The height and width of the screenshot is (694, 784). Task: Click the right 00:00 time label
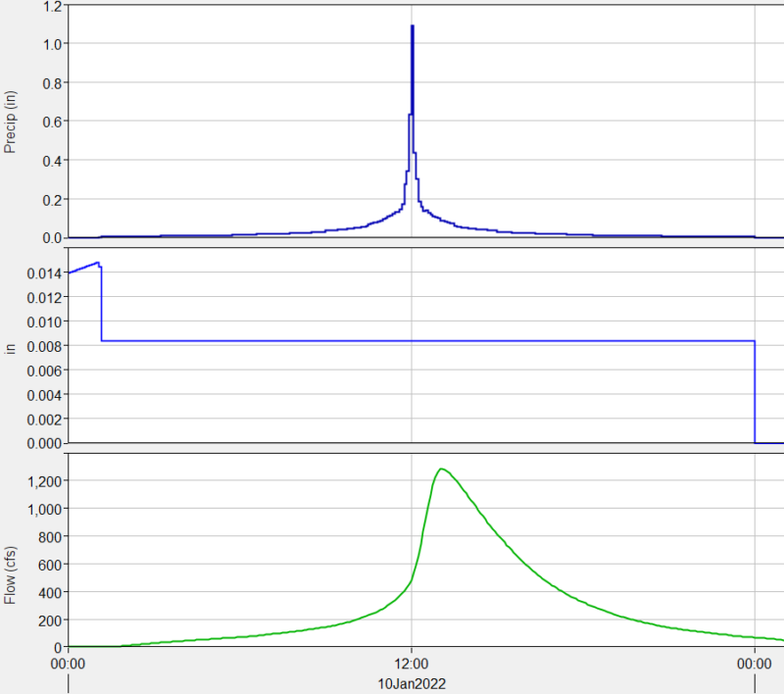[x=754, y=662]
